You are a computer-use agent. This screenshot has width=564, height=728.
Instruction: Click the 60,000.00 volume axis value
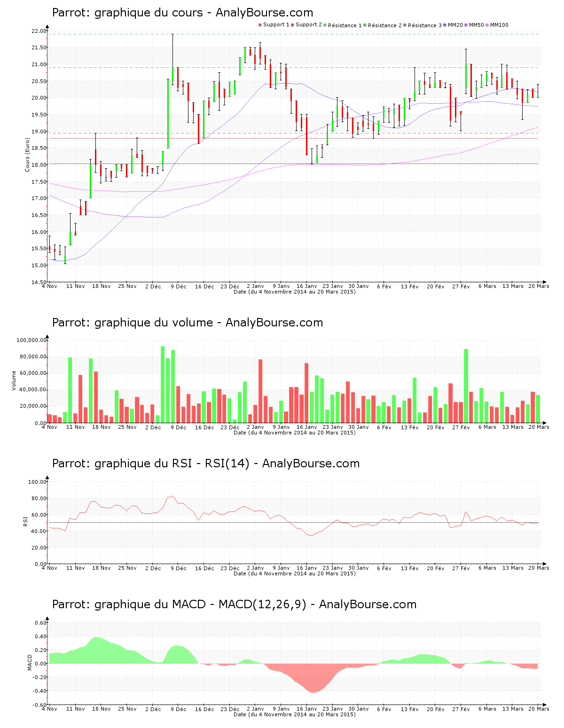click(x=33, y=373)
